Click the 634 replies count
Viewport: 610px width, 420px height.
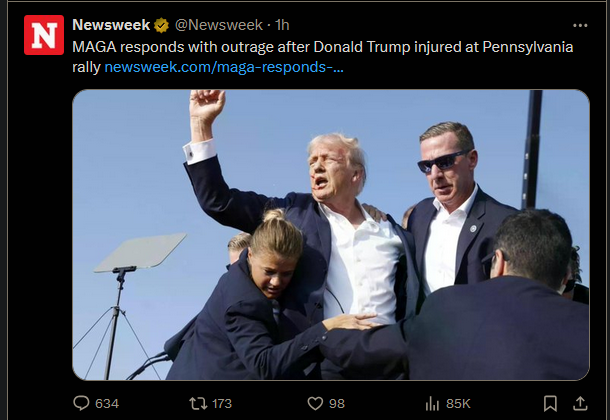point(107,404)
